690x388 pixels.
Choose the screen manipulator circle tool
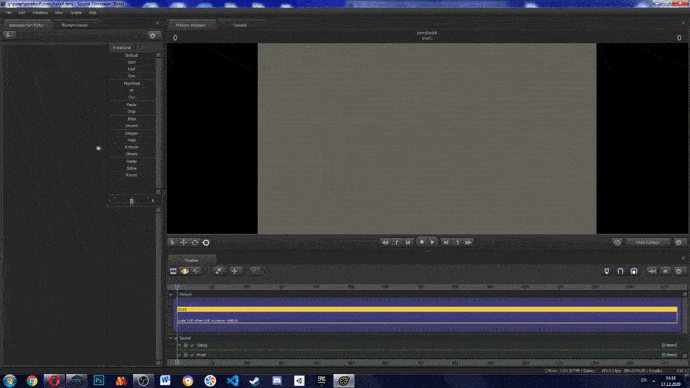tap(206, 242)
